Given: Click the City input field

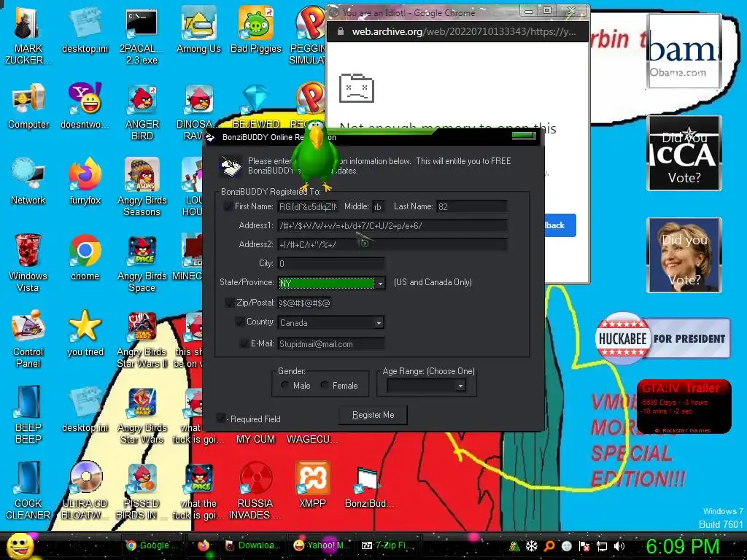Looking at the screenshot, I should coord(331,263).
